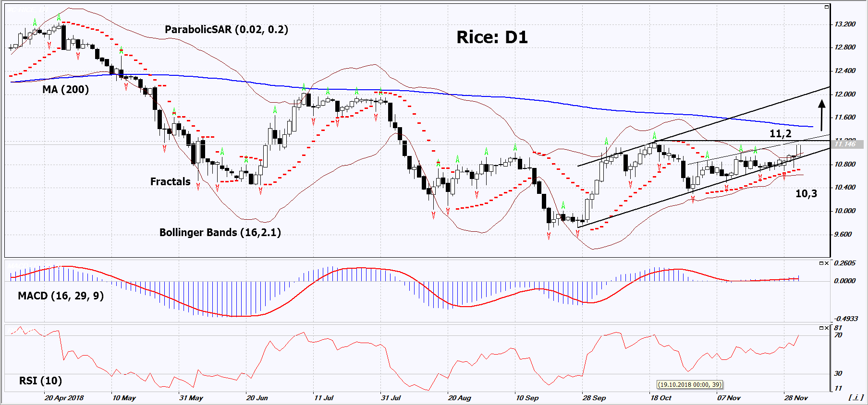Click the 11,2 resistance level label
The image size is (868, 405).
(780, 134)
